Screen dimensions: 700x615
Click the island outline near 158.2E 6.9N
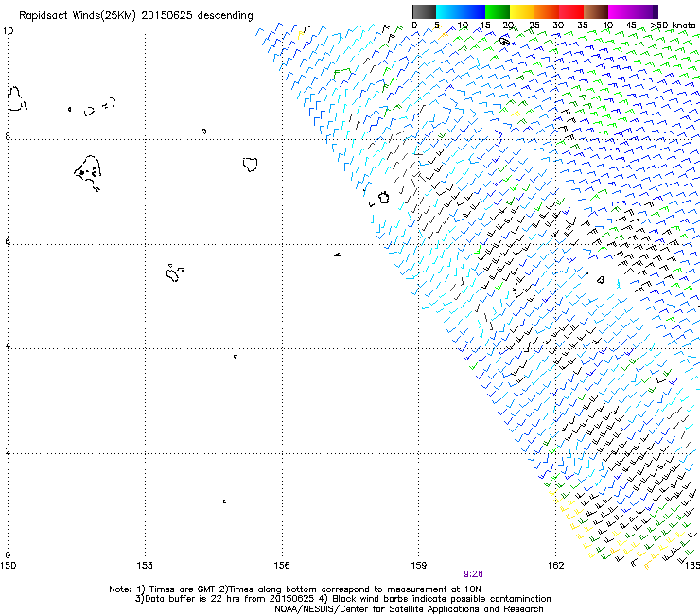click(x=383, y=197)
